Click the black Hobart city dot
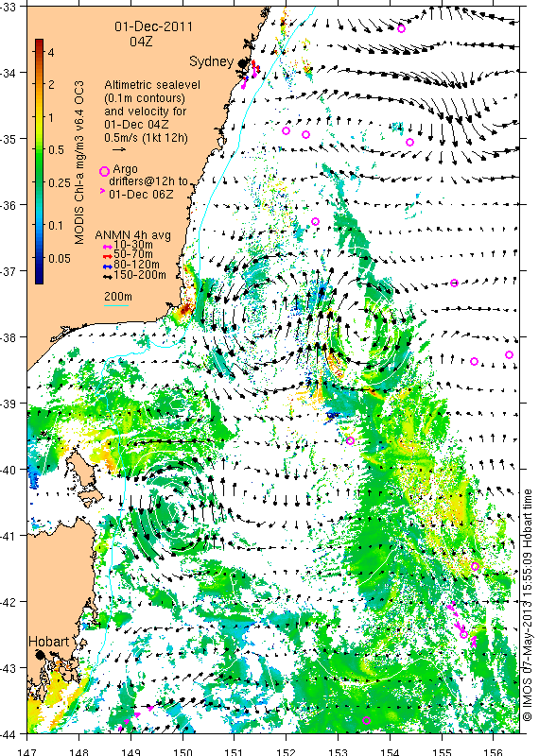 pos(40,654)
